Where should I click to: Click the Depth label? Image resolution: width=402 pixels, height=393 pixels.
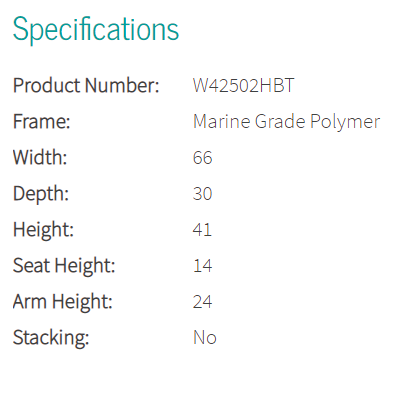(x=41, y=194)
